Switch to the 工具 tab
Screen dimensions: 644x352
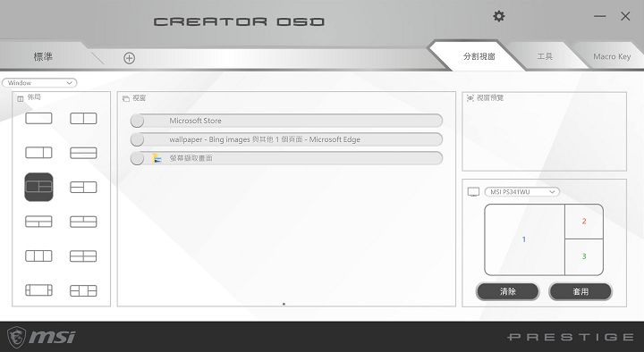545,56
